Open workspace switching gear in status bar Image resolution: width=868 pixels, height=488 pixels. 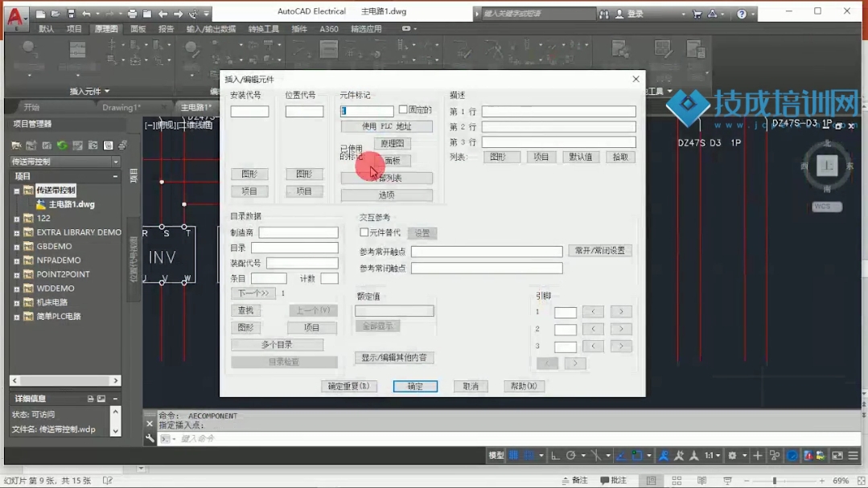(732, 455)
